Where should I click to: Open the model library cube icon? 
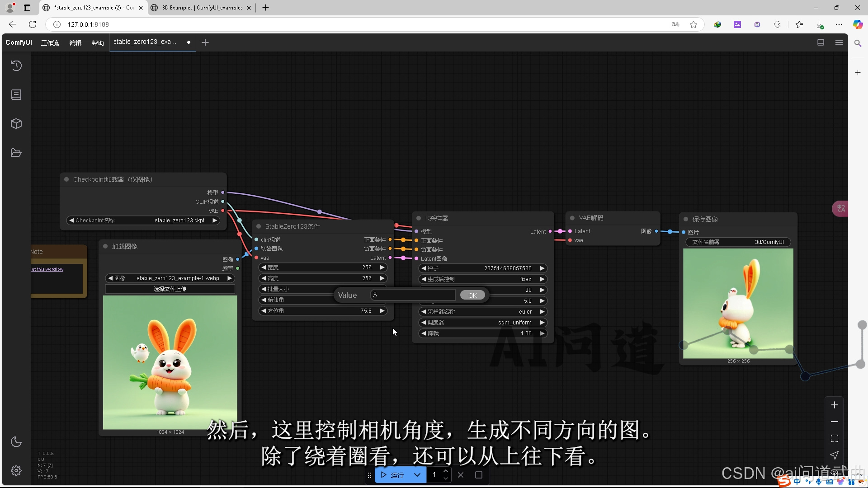tap(16, 124)
